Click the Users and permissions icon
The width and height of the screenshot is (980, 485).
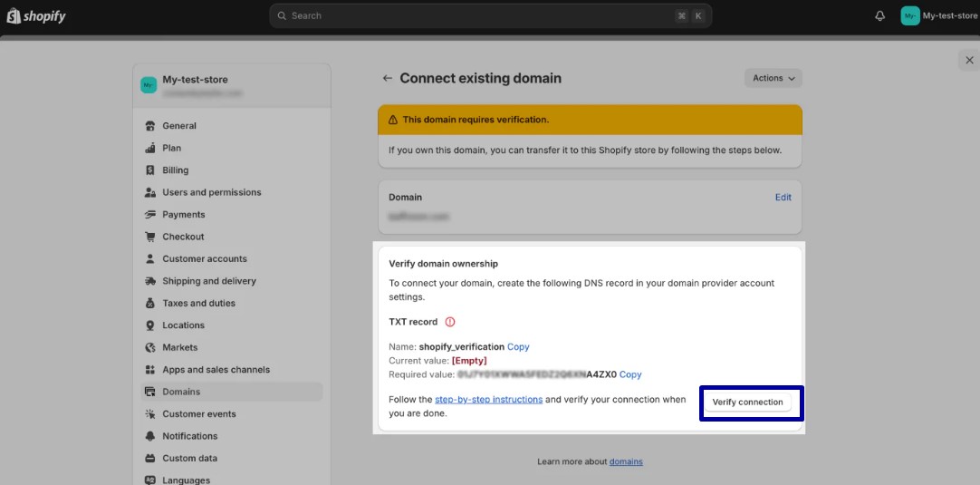(150, 192)
